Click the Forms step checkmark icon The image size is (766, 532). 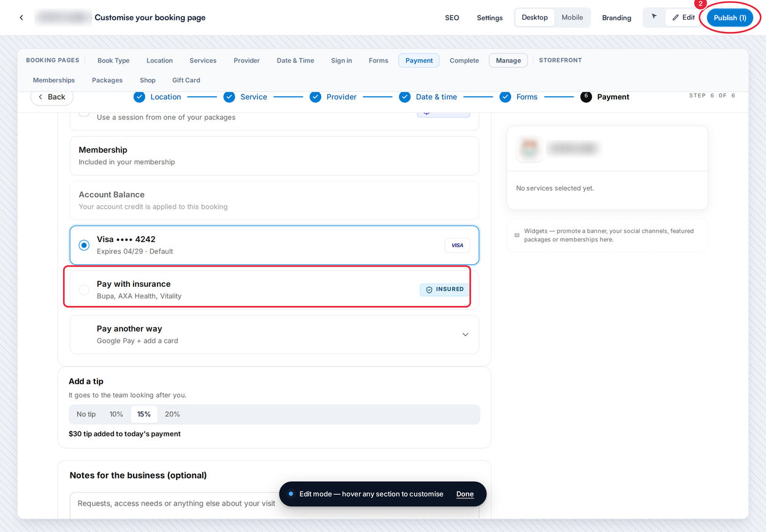coord(506,97)
